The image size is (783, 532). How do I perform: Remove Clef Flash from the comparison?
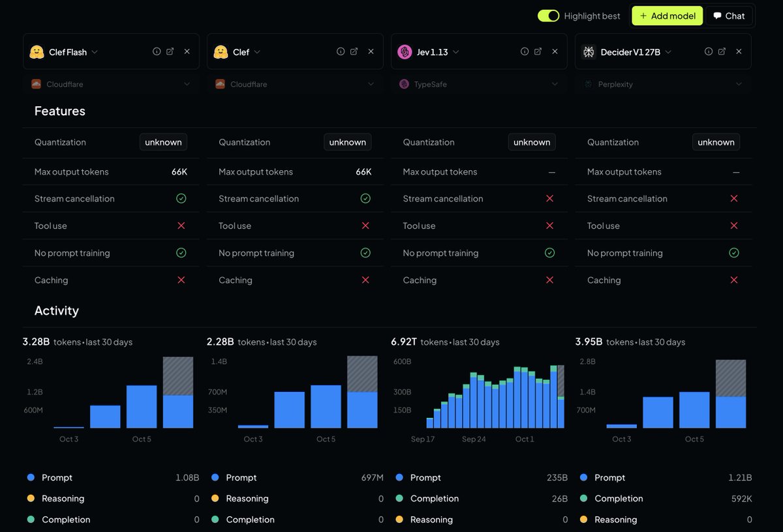(187, 52)
